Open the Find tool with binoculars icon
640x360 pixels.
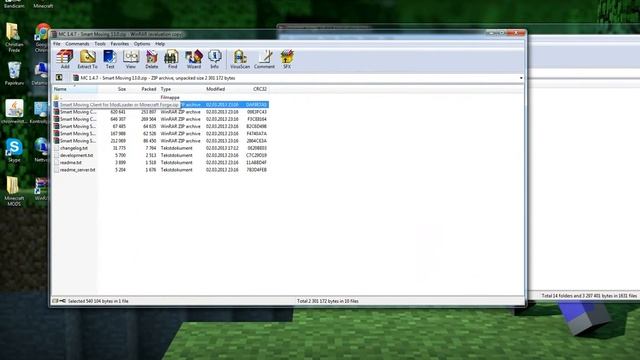click(x=172, y=59)
